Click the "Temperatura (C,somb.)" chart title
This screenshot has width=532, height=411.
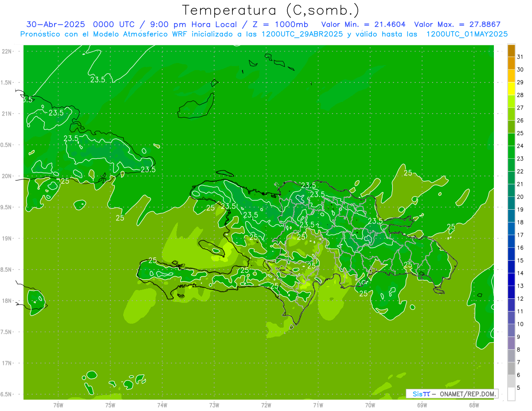270,11
